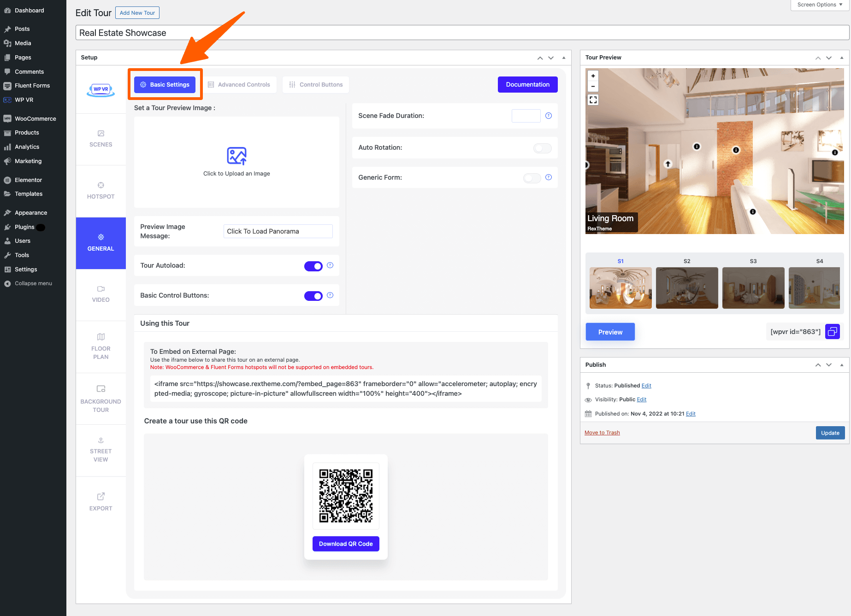The width and height of the screenshot is (851, 616).
Task: Open the WP VR logo tab
Action: point(100,89)
